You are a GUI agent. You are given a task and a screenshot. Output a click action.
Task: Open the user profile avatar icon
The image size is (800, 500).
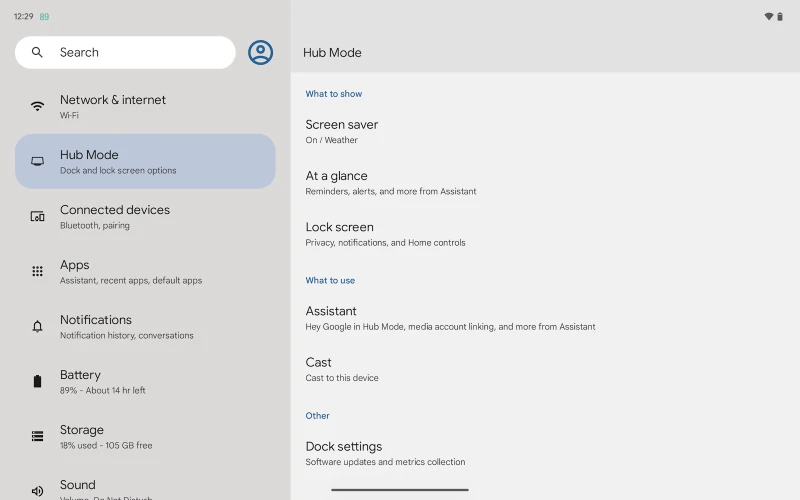260,53
